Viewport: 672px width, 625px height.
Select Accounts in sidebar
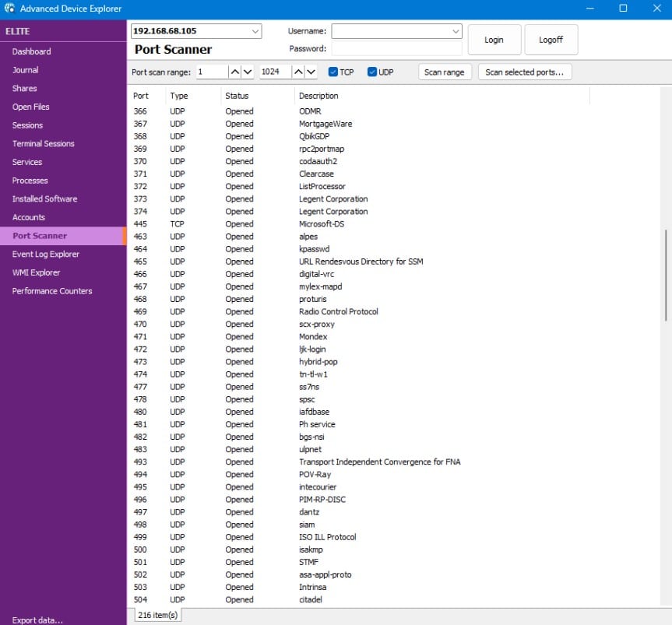coord(63,217)
